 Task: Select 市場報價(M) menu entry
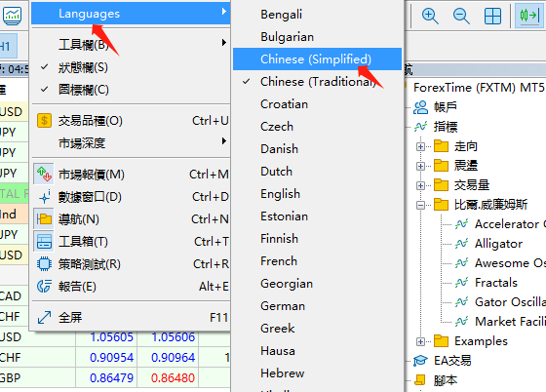[131, 175]
